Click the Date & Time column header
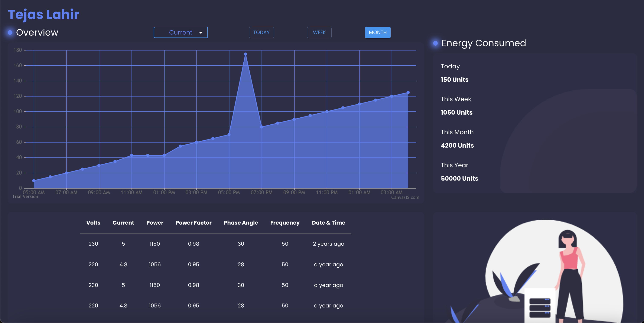 (329, 222)
